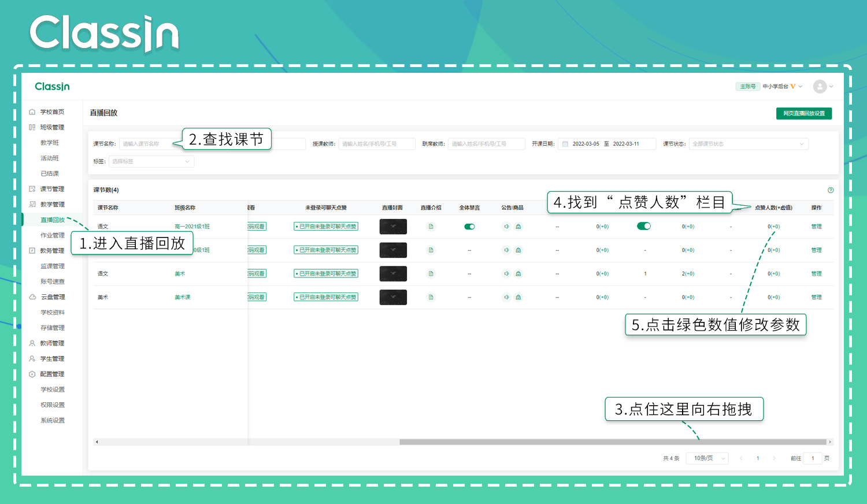Select 直播回放 in sidebar

pos(53,220)
